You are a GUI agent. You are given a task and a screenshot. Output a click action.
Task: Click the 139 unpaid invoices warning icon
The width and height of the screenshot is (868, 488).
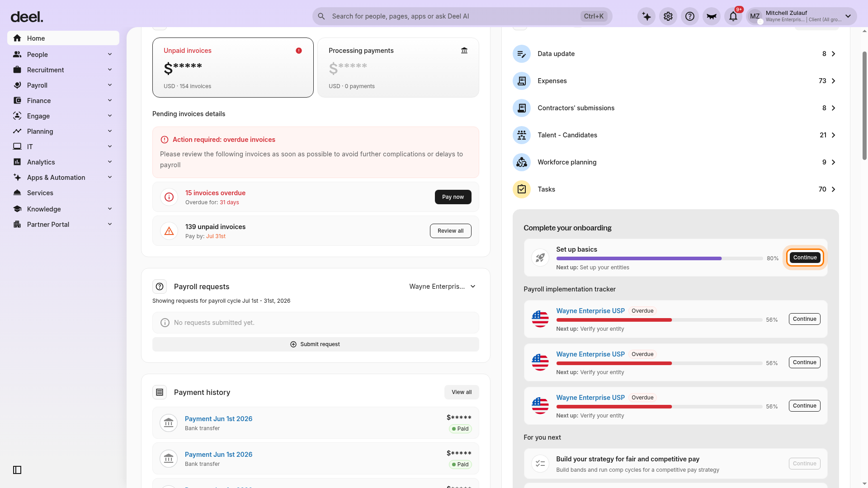[x=169, y=231]
